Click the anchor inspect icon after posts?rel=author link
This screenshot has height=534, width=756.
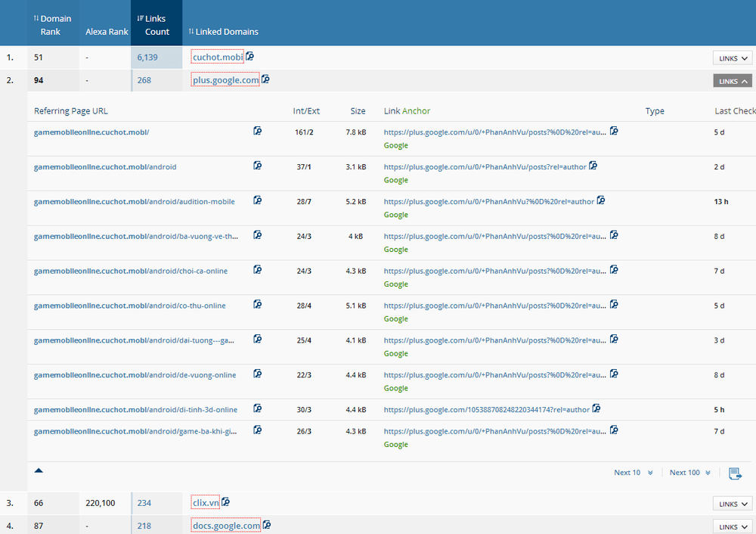tap(593, 166)
